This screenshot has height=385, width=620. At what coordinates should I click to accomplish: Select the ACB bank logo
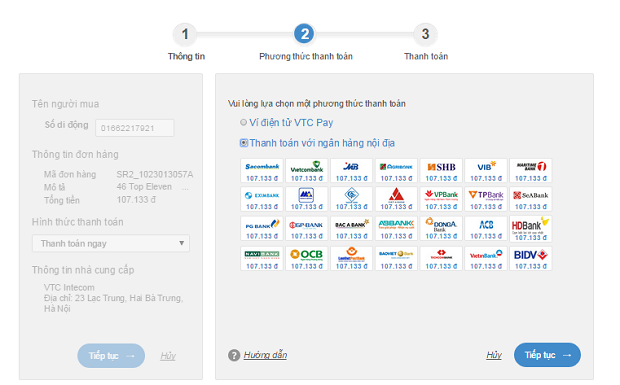(x=486, y=228)
